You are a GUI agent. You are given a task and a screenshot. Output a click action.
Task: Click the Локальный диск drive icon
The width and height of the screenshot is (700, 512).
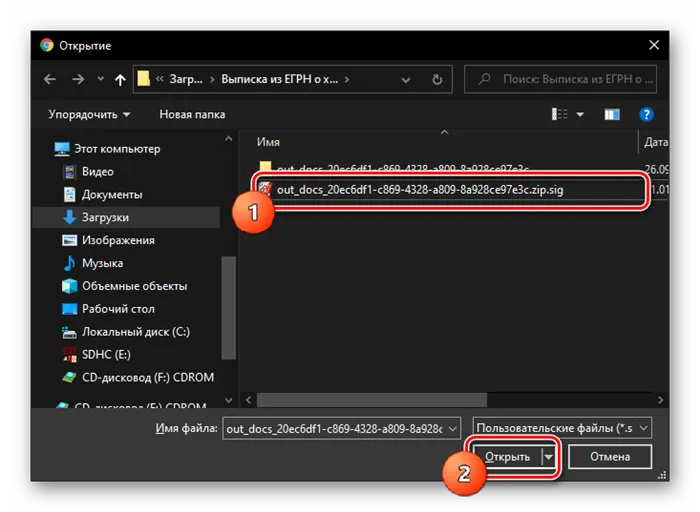pyautogui.click(x=69, y=332)
